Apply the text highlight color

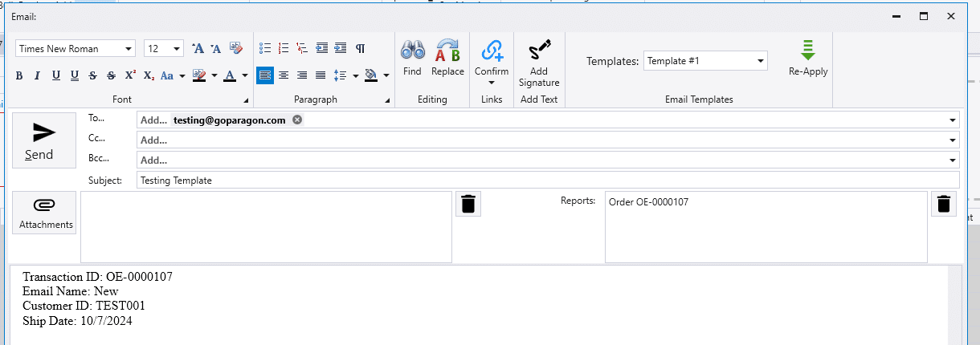point(199,75)
